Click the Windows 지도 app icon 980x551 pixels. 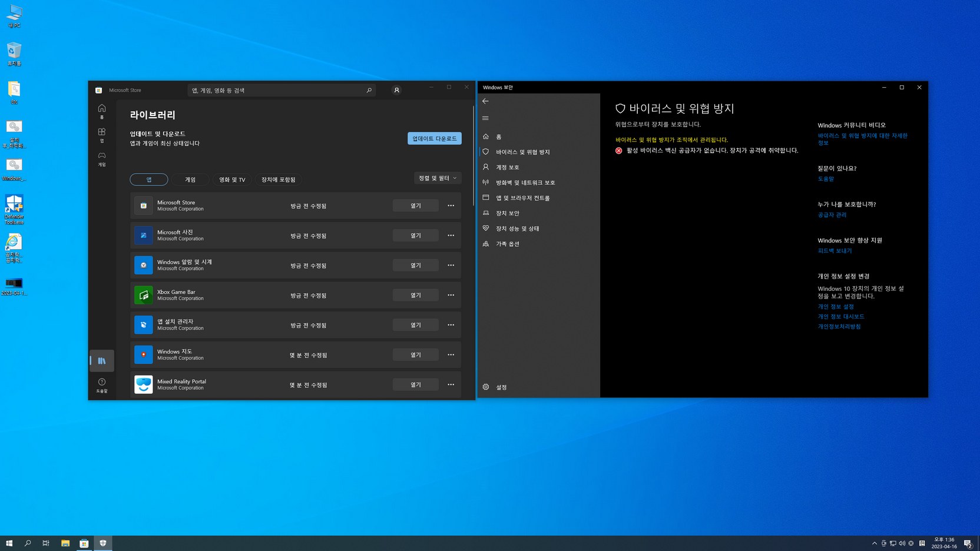click(x=143, y=354)
